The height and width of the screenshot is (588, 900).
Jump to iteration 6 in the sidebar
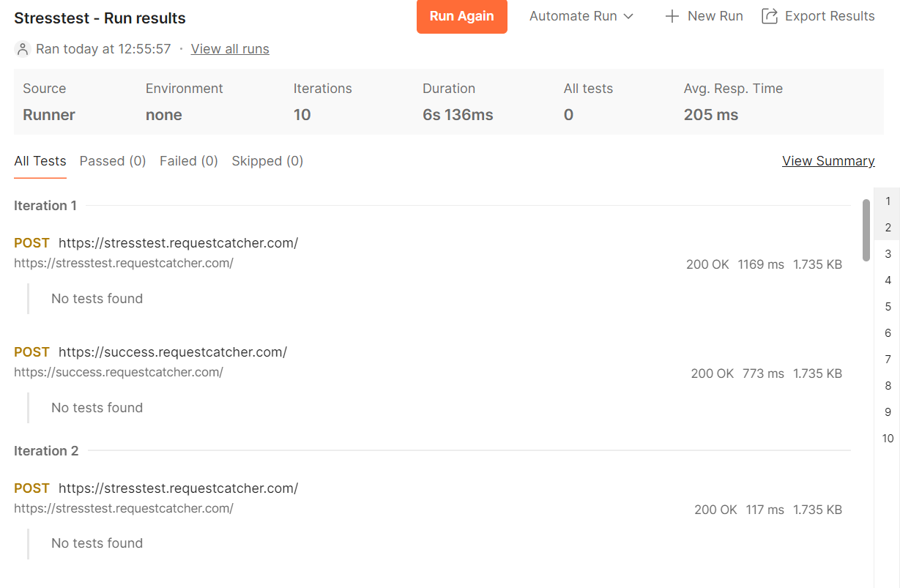tap(888, 333)
